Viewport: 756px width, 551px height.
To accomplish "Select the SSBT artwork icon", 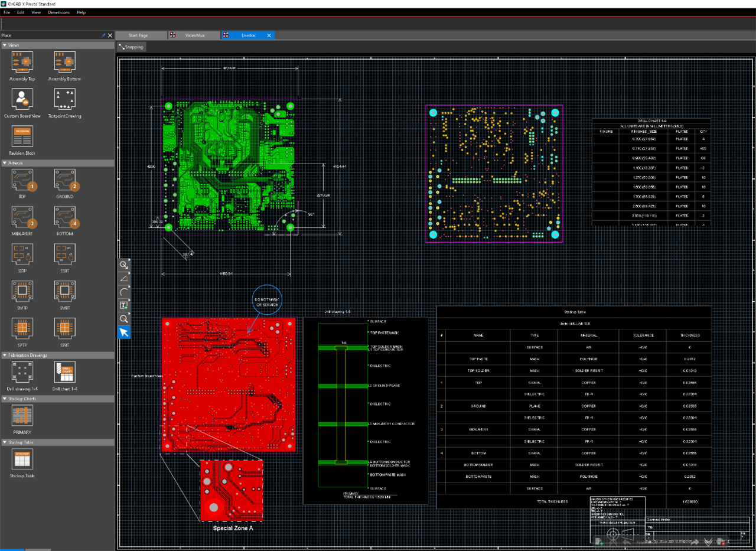I will pos(64,254).
